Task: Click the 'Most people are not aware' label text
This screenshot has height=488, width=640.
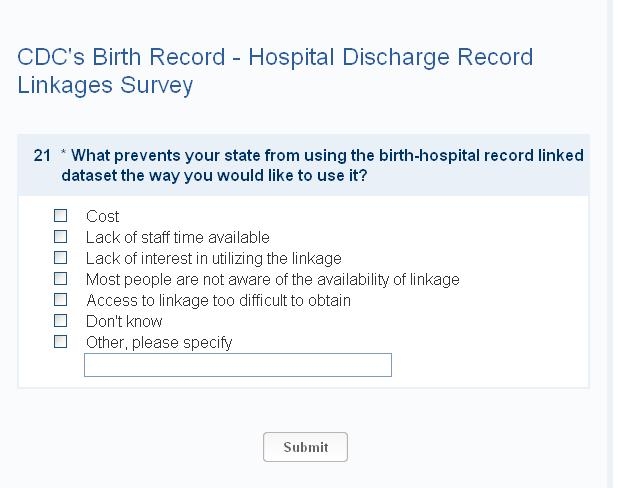Action: point(272,279)
